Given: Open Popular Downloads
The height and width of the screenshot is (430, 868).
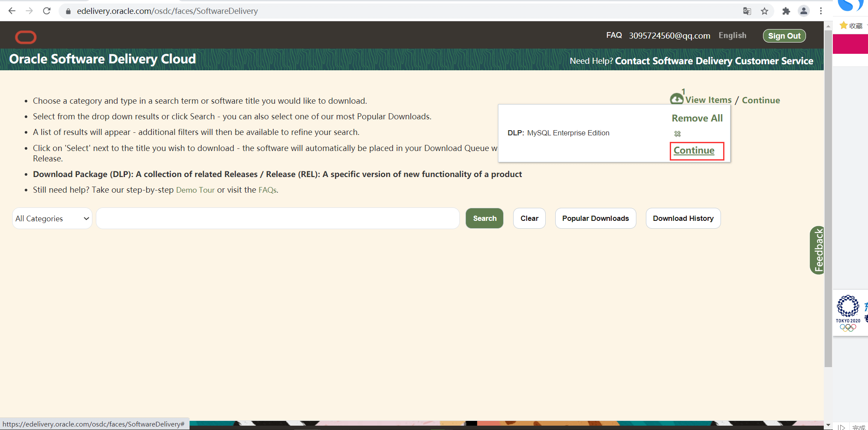Looking at the screenshot, I should point(596,218).
